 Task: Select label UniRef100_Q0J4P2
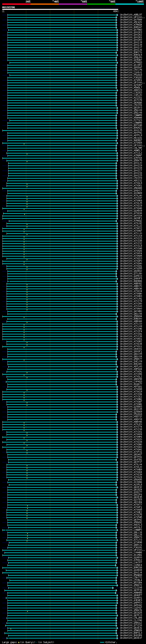(x=131, y=65)
